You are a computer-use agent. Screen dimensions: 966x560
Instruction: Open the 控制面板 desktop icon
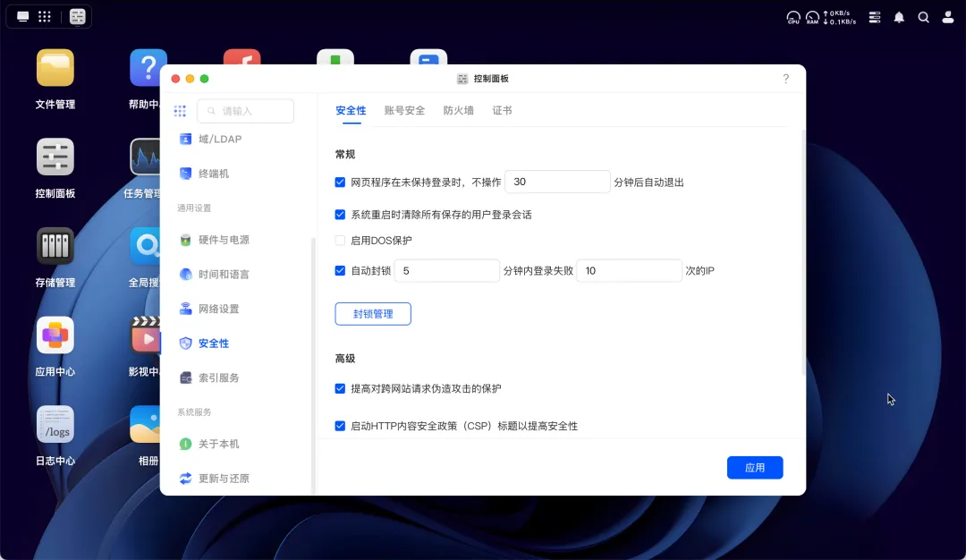[x=55, y=157]
